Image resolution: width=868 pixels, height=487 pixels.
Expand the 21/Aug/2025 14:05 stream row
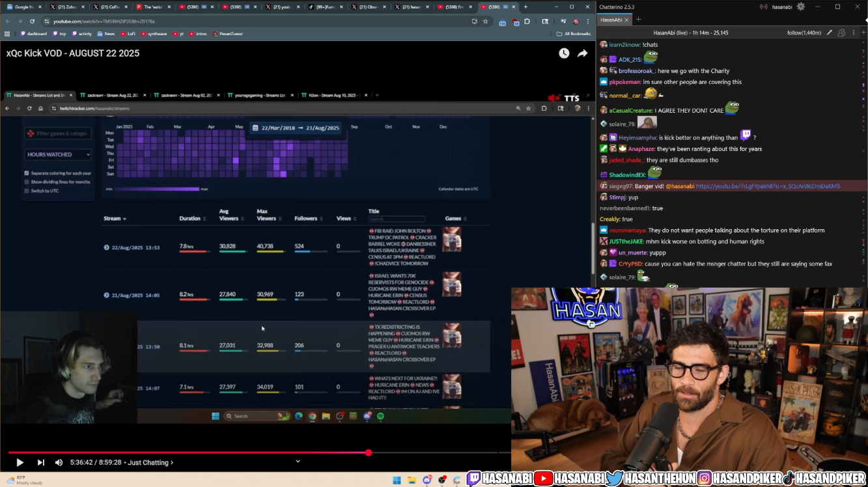click(106, 295)
